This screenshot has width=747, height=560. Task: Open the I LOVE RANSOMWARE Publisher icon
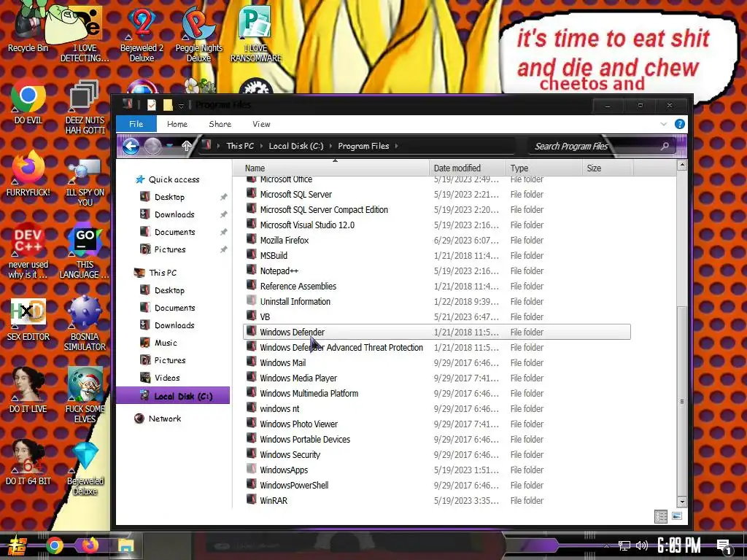coord(256,32)
